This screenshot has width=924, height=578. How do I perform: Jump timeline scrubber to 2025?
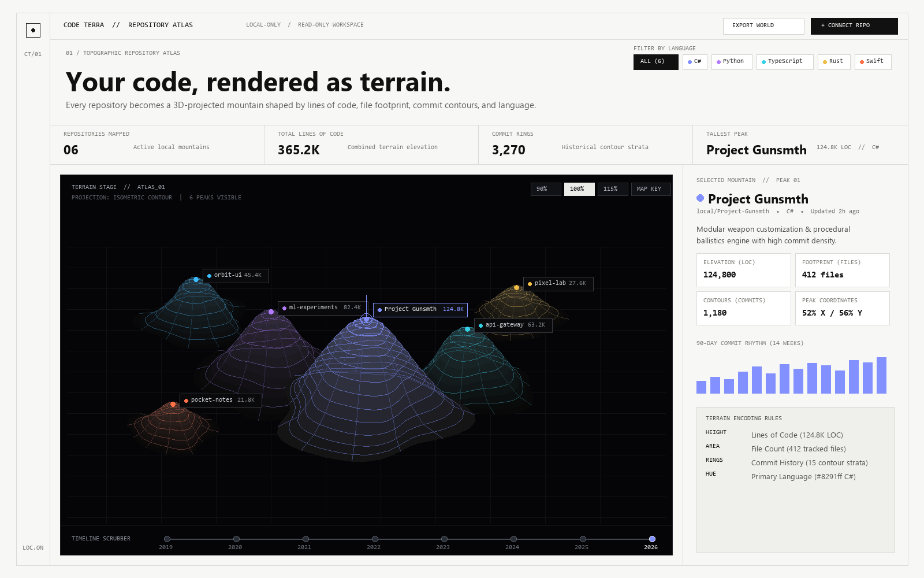click(583, 539)
